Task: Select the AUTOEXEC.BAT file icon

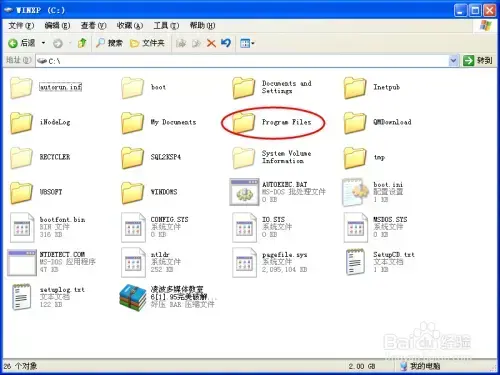Action: [244, 192]
